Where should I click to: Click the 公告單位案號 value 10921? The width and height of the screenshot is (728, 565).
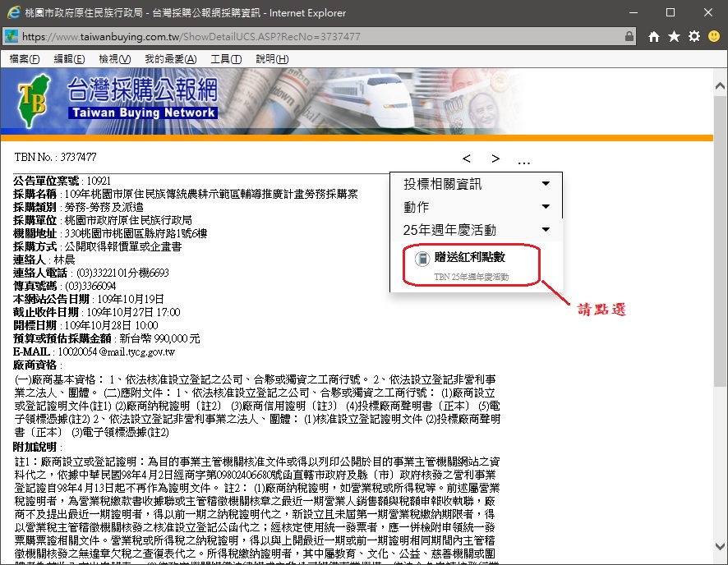[x=99, y=181]
